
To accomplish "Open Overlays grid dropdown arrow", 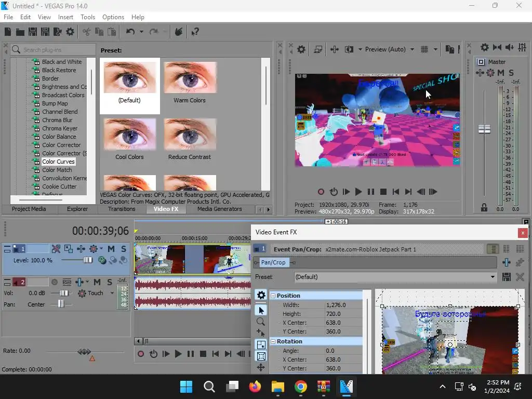I will click(x=435, y=49).
